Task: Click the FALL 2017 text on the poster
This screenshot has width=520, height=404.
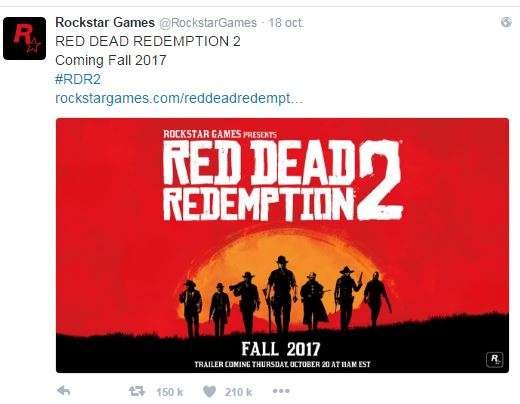Action: click(x=281, y=349)
